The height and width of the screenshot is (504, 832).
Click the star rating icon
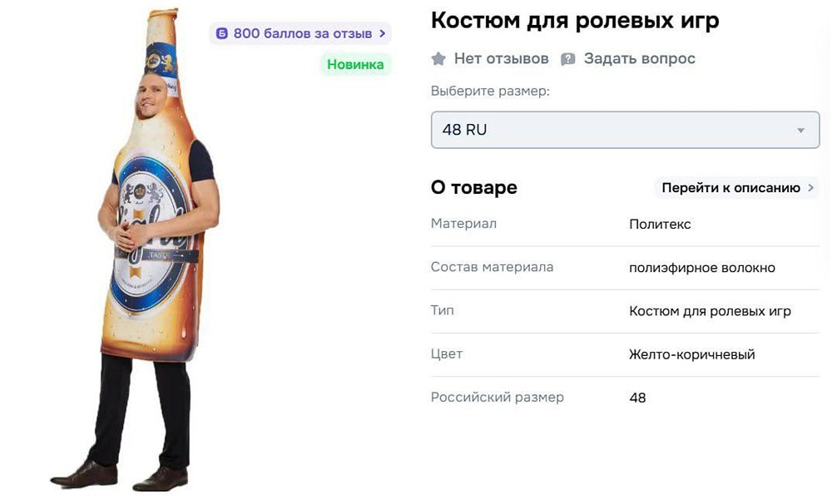point(438,59)
